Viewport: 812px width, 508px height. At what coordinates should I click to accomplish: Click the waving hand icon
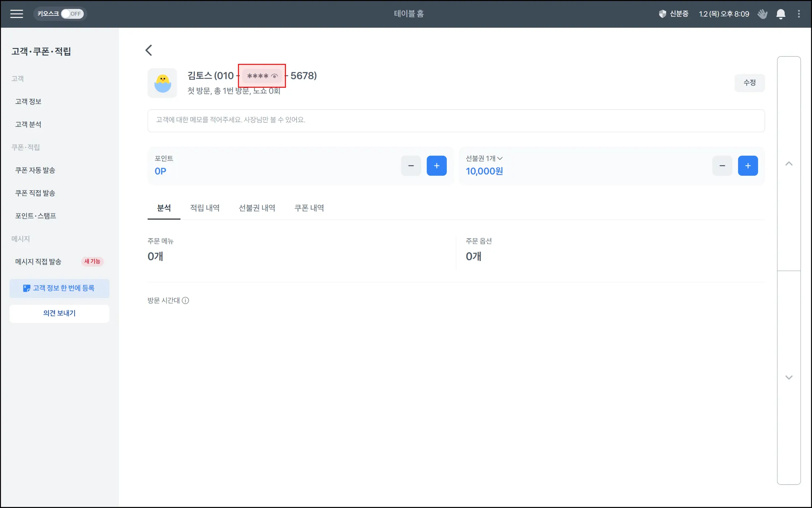click(x=762, y=14)
